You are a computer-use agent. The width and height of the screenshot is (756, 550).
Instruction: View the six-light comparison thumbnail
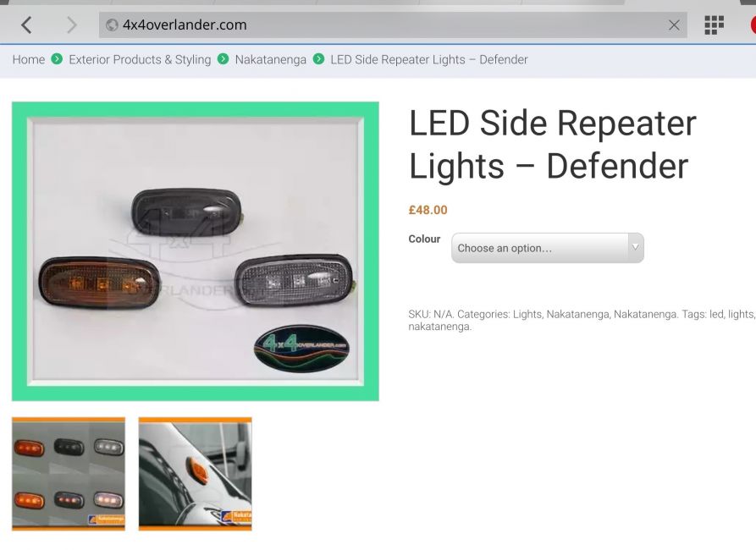(69, 474)
